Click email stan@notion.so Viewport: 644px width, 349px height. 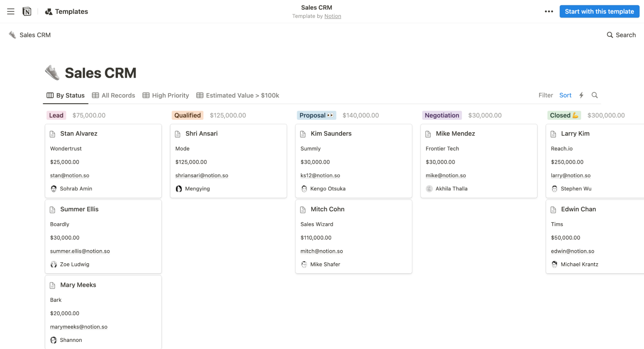coord(70,175)
